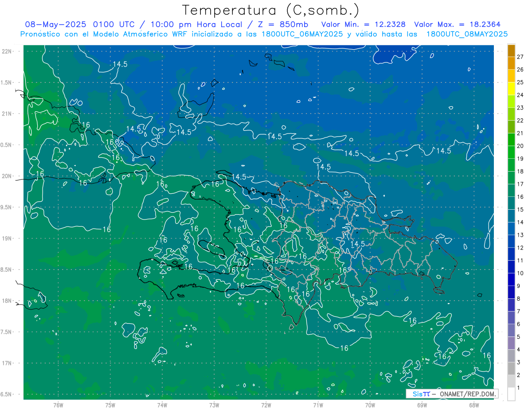Click the '22N' latitude axis label

(x=7, y=51)
